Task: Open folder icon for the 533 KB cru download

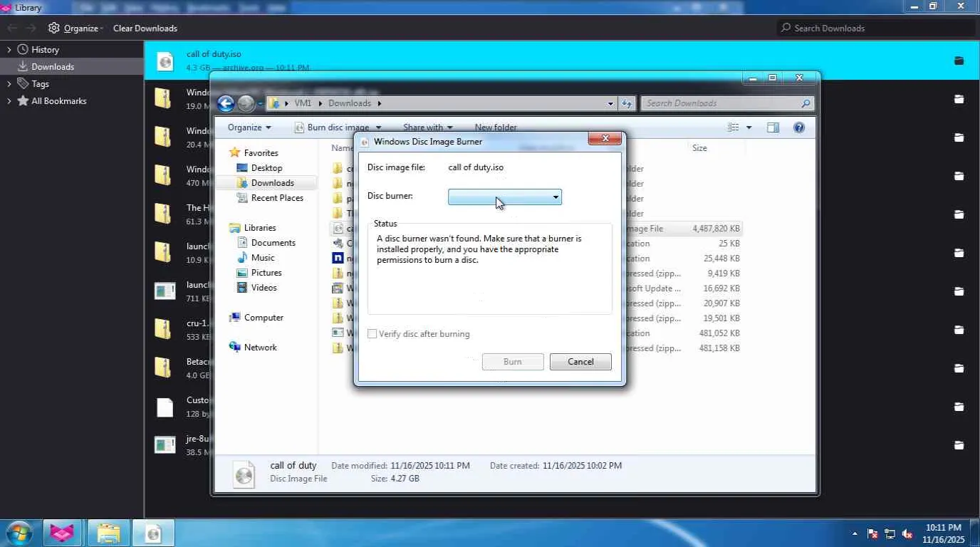Action: pyautogui.click(x=959, y=330)
